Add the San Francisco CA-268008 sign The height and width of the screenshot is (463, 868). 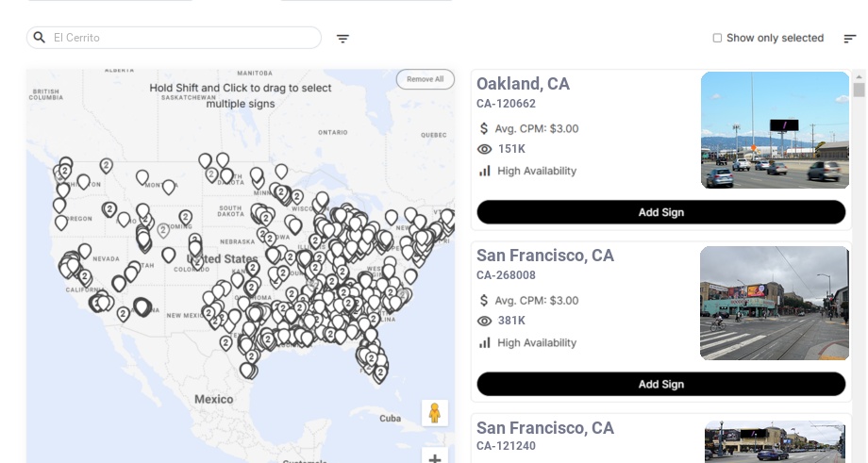660,384
